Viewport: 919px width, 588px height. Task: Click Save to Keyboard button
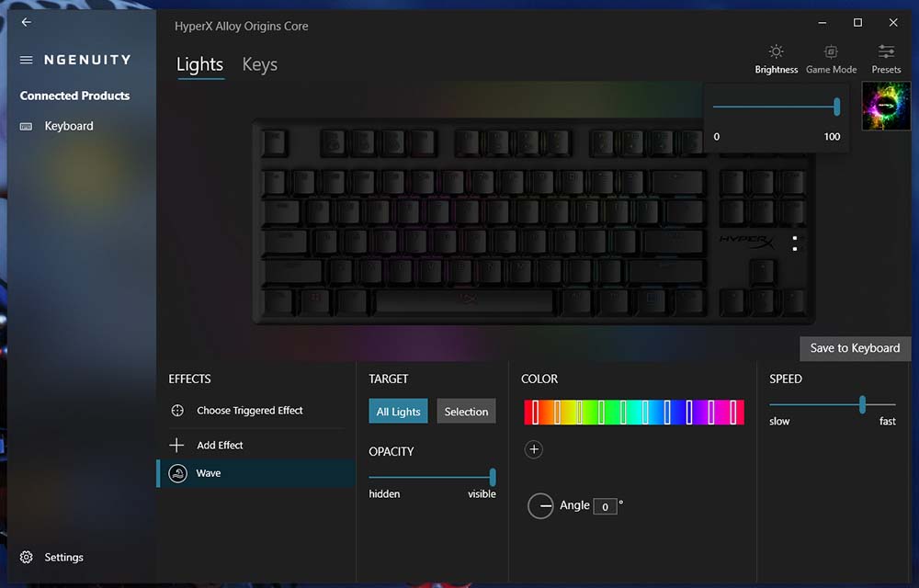point(855,348)
